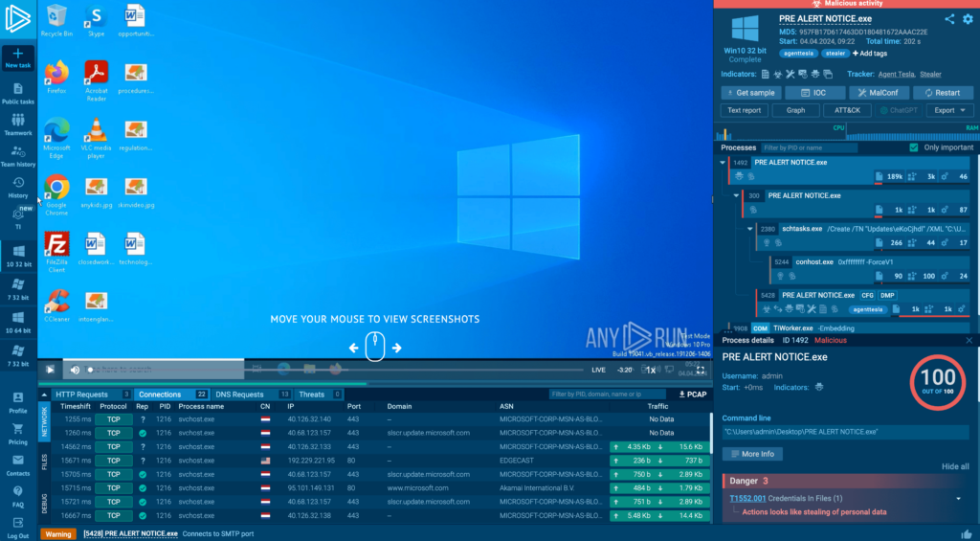This screenshot has height=541, width=980.
Task: Switch to the DNS Requests tab
Action: click(x=240, y=394)
